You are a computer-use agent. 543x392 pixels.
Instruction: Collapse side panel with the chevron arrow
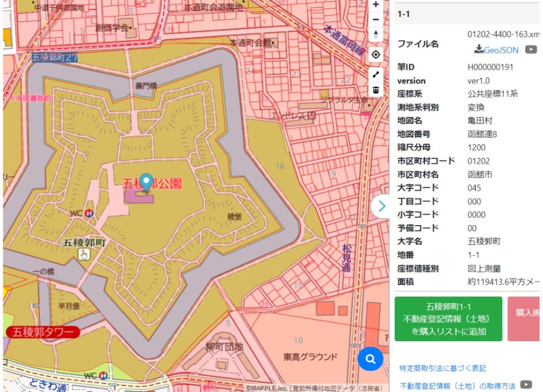pos(381,206)
